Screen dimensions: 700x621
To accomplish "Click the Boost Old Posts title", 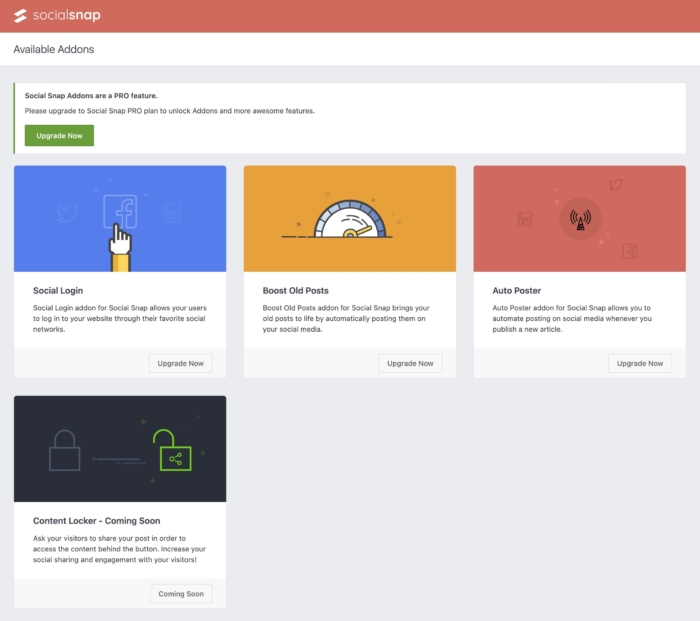I will tap(296, 291).
